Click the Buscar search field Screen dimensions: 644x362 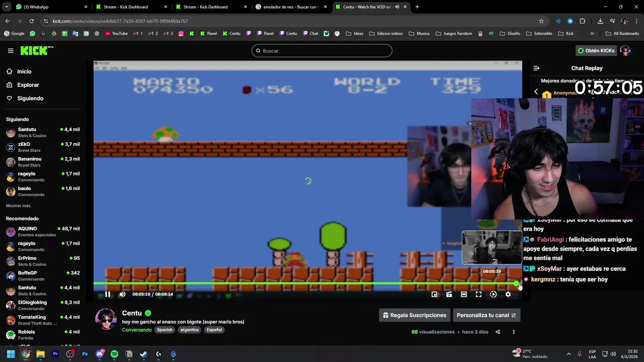pos(322,51)
